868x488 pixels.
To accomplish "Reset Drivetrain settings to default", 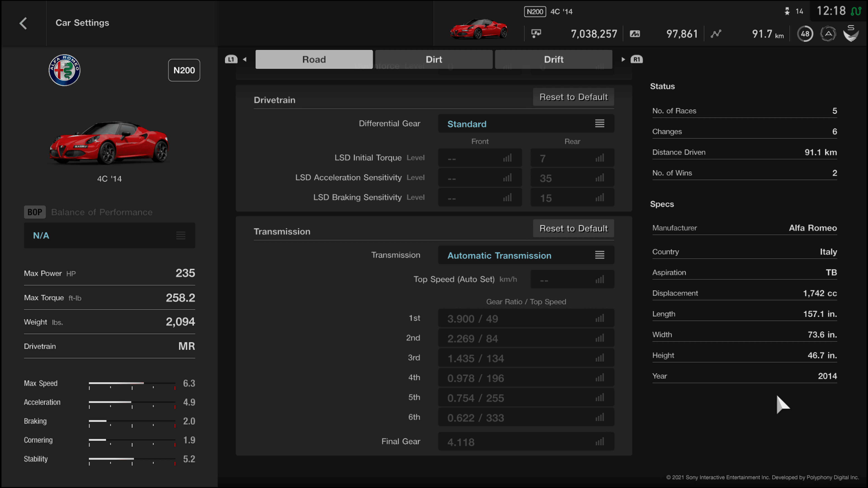I will pos(573,97).
